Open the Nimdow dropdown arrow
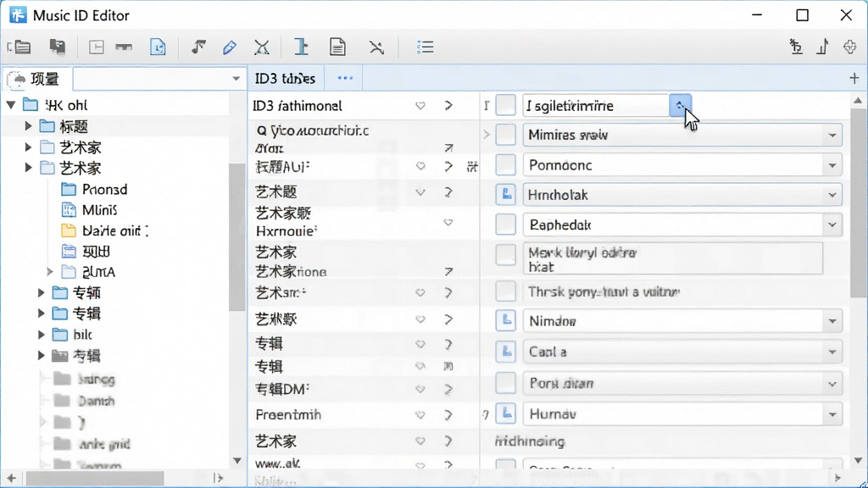This screenshot has height=488, width=868. click(x=832, y=321)
